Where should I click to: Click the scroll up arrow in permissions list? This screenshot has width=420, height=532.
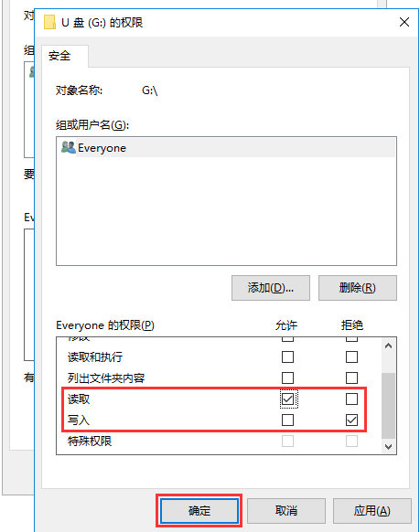[388, 346]
